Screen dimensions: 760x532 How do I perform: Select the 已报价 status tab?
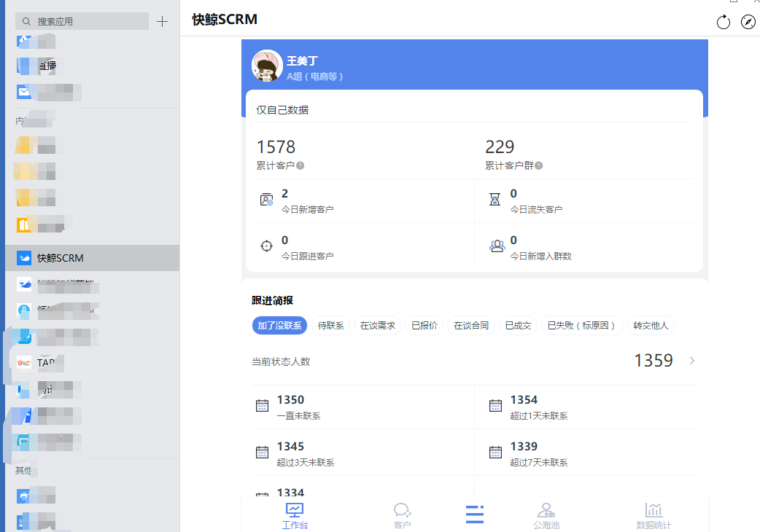(424, 325)
